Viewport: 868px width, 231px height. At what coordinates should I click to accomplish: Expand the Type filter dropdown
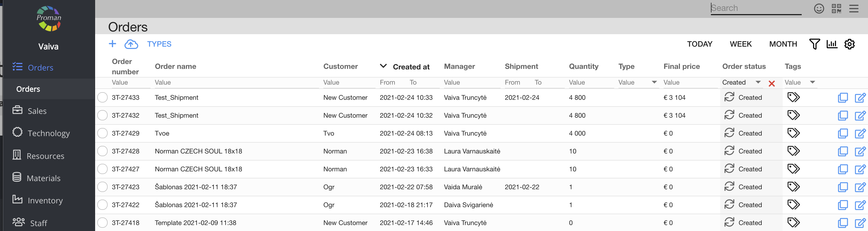pos(654,82)
